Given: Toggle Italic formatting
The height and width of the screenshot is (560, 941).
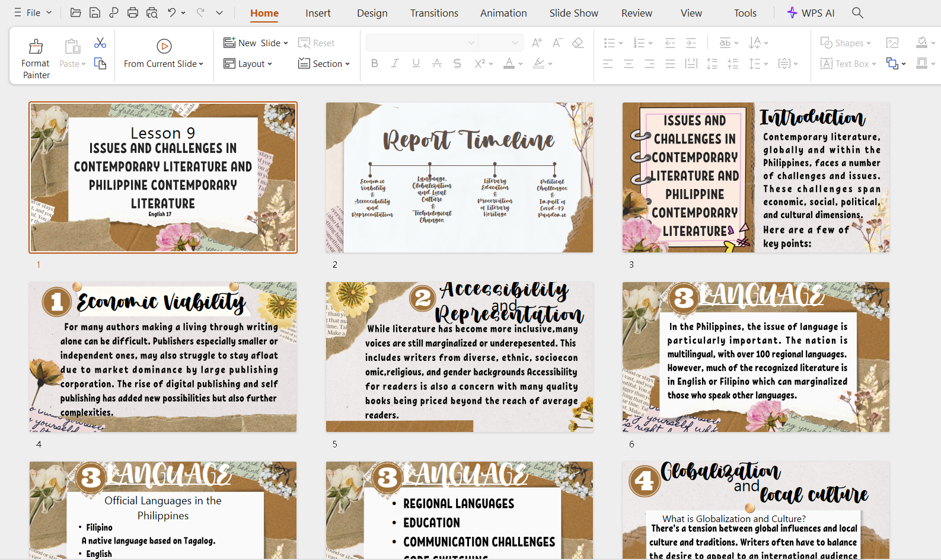Looking at the screenshot, I should coord(395,63).
